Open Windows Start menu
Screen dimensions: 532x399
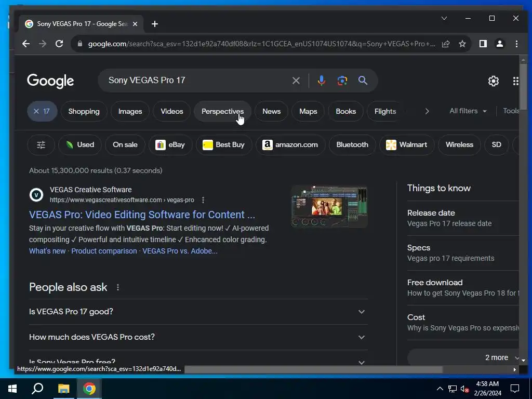[12, 389]
